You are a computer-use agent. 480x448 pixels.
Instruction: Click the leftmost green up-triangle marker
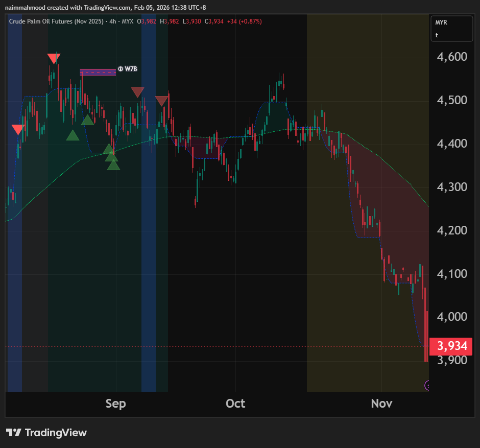pyautogui.click(x=73, y=135)
